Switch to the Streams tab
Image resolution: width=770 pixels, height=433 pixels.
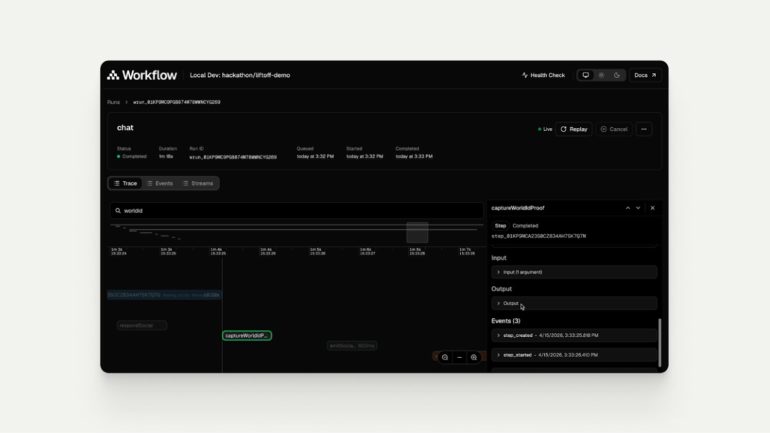197,183
